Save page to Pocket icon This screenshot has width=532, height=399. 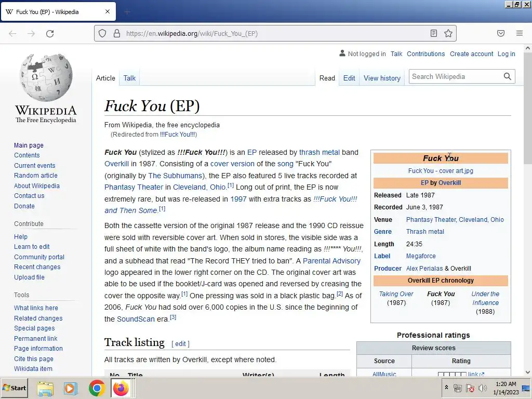tap(501, 33)
